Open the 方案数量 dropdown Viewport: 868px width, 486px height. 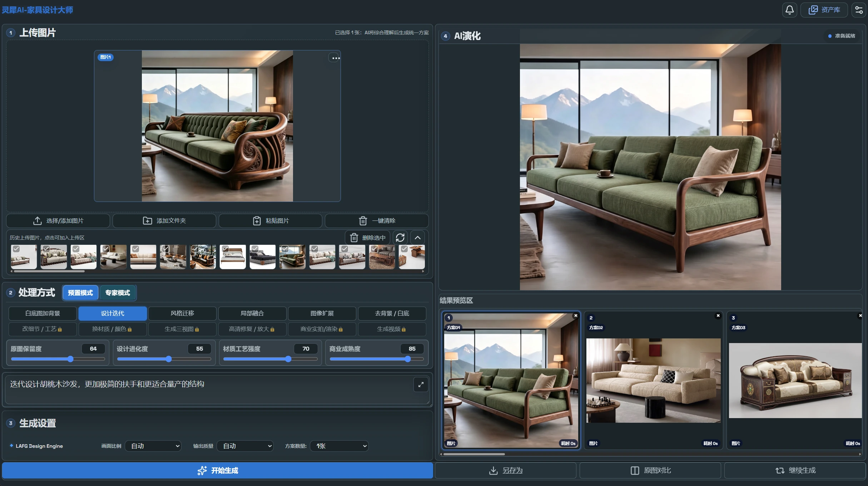pyautogui.click(x=339, y=446)
